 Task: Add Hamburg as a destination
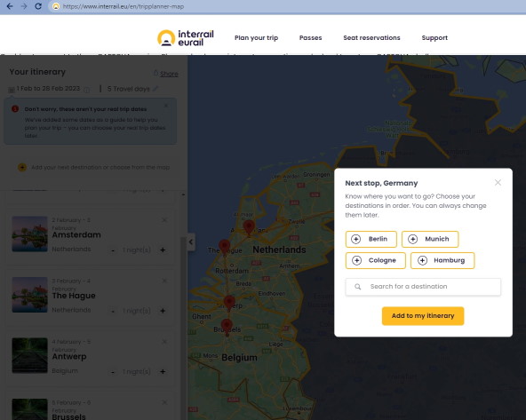(442, 260)
